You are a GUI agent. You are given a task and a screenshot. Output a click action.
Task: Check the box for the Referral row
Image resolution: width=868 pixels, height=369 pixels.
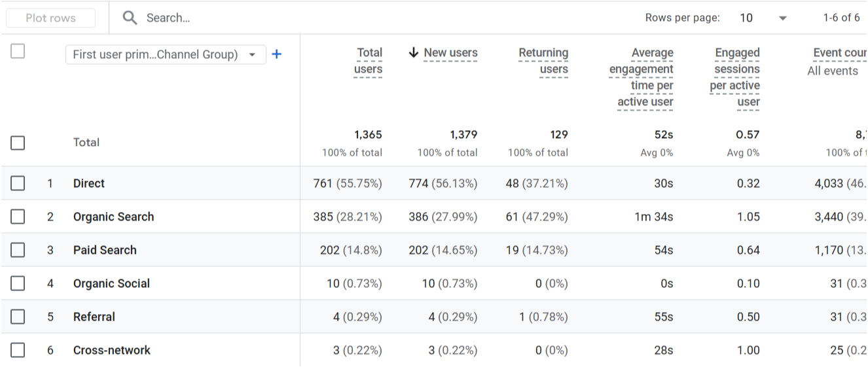[x=18, y=317]
